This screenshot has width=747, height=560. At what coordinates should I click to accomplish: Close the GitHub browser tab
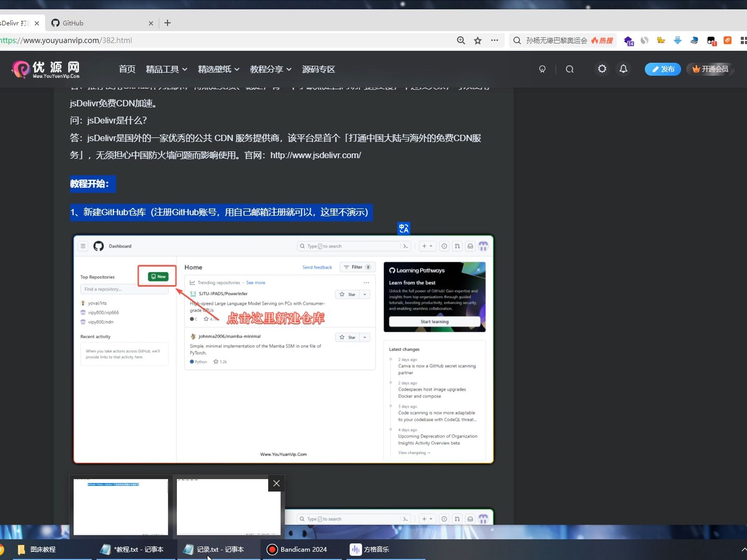[151, 23]
